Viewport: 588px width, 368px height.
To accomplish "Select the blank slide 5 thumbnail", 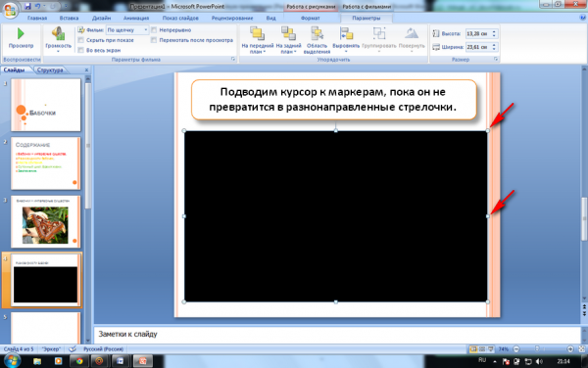I will [46, 328].
